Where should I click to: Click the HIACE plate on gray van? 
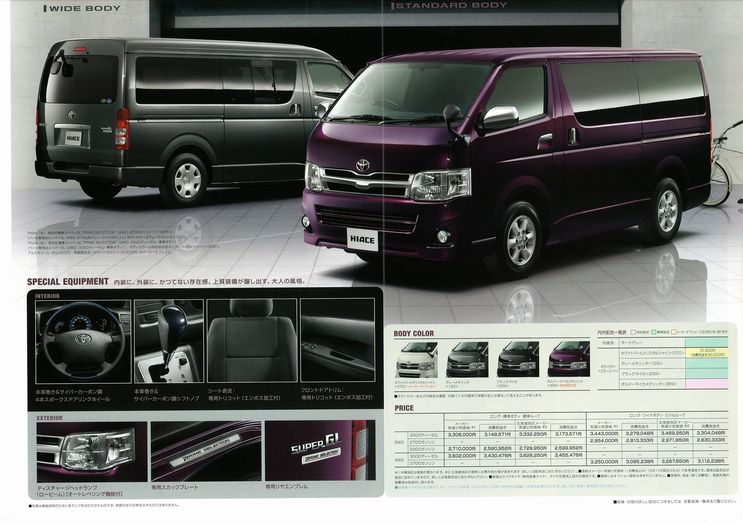pos(73,138)
